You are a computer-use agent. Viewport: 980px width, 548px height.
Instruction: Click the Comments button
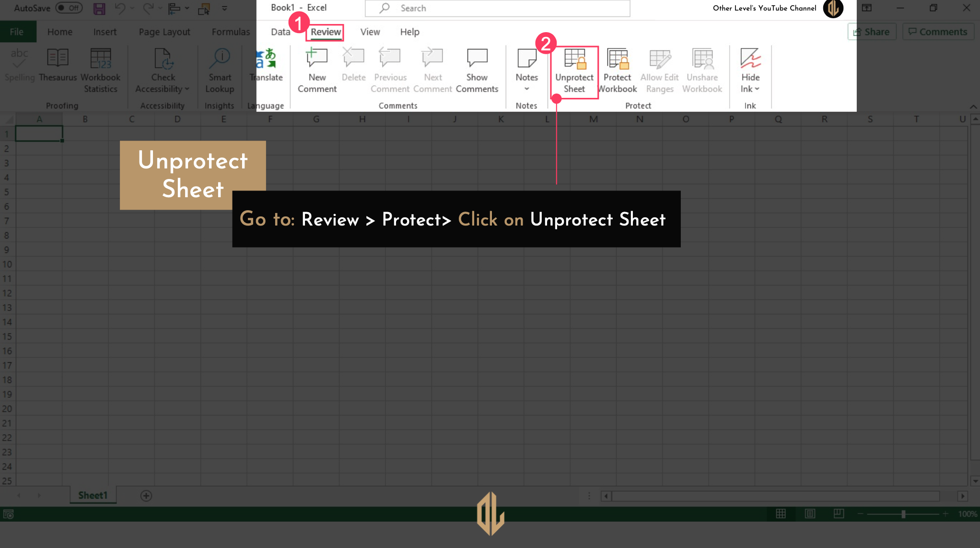pos(938,32)
